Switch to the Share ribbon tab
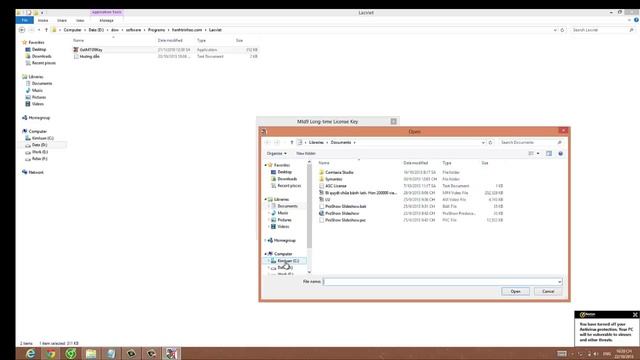Screen dimensions: 640x360 pos(62,20)
